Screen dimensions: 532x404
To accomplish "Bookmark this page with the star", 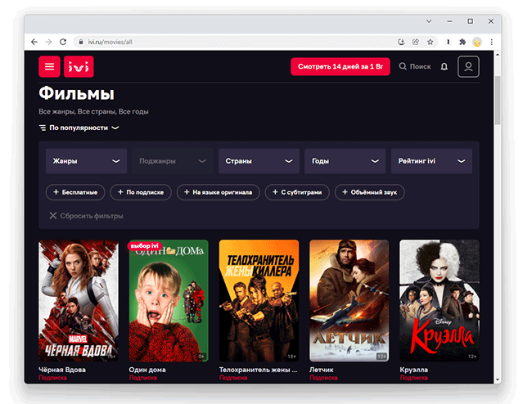I will click(x=431, y=42).
